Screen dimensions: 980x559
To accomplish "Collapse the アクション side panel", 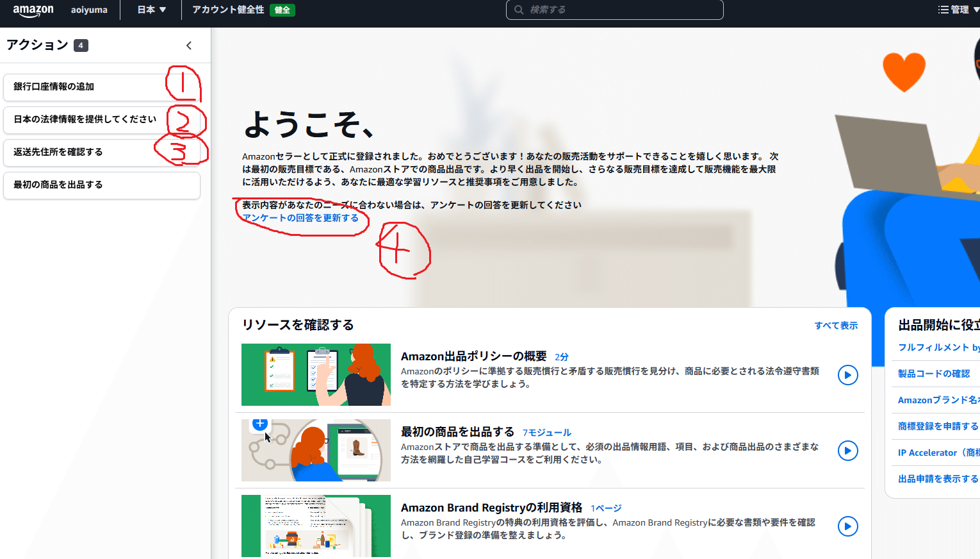I will click(x=189, y=46).
